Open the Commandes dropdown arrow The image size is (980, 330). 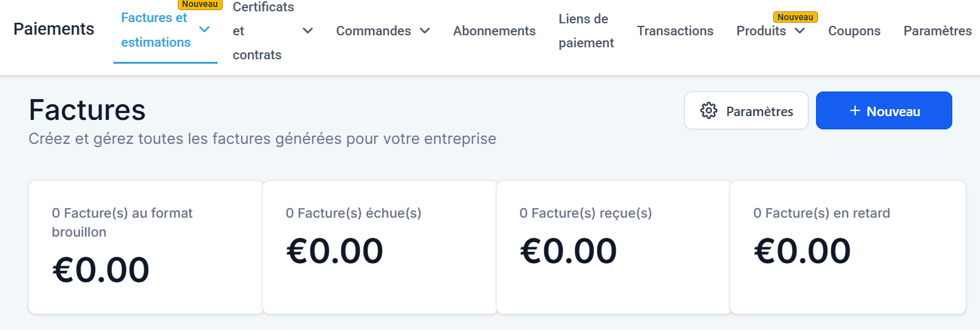coord(425,30)
